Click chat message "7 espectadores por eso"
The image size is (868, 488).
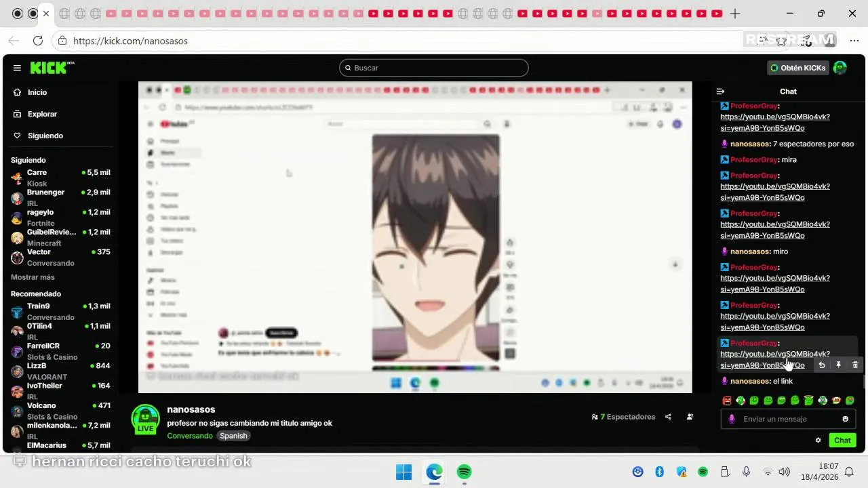point(813,144)
